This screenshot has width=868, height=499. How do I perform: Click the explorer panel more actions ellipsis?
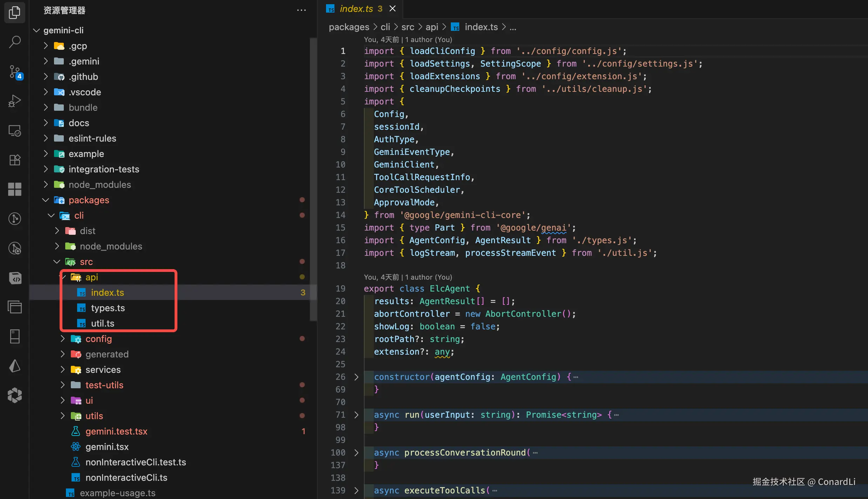[301, 11]
